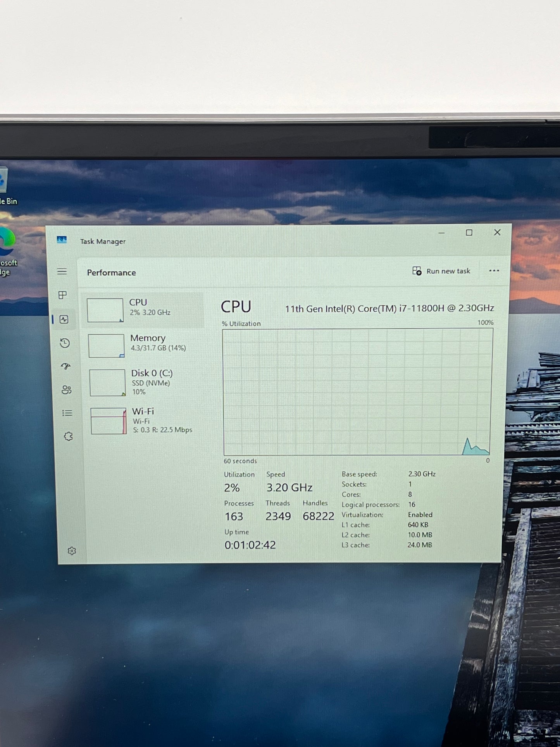Select the CPU performance item

tap(143, 310)
